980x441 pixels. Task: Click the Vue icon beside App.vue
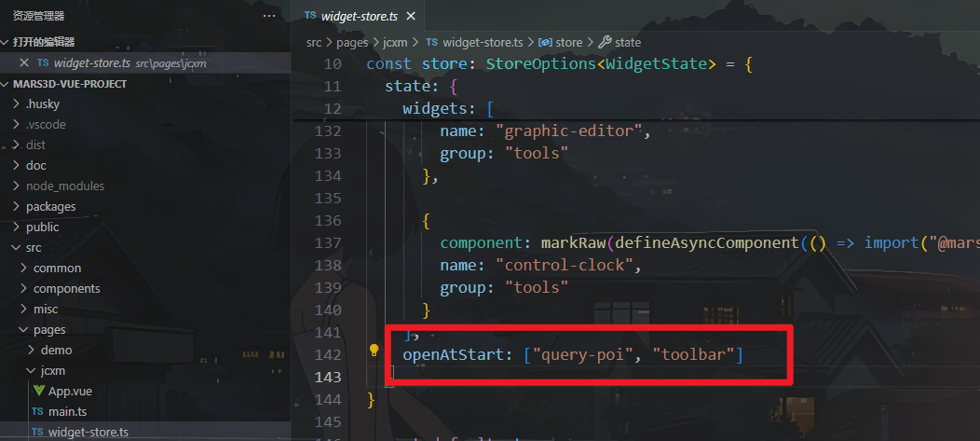pos(39,391)
